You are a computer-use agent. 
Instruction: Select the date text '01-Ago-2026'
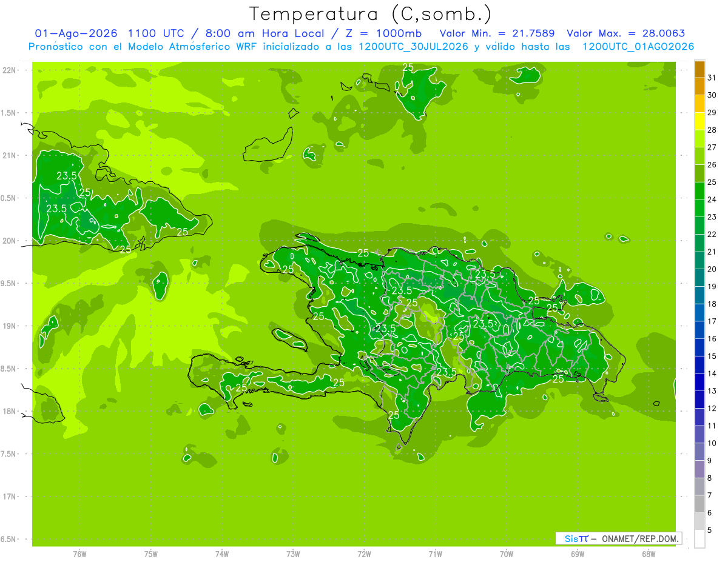(x=76, y=33)
